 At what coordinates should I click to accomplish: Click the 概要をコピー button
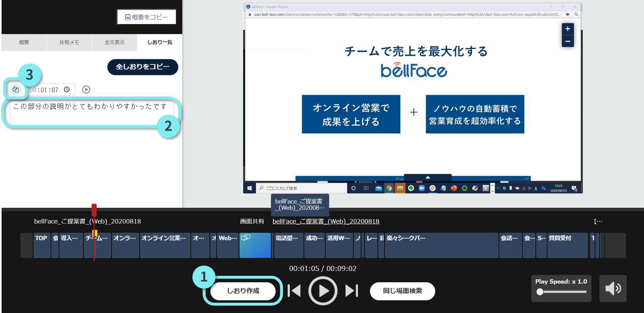(x=146, y=17)
